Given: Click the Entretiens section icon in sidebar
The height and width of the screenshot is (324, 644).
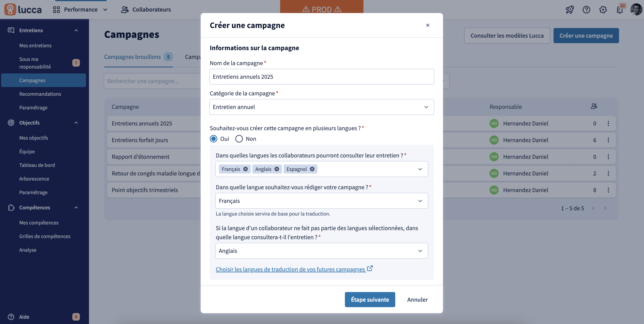Looking at the screenshot, I should (11, 30).
